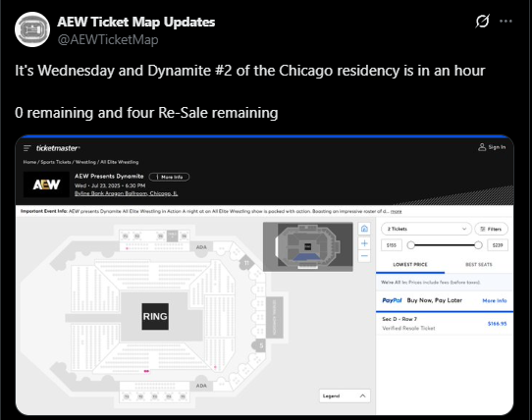Click the maximum price field showing $239
The height and width of the screenshot is (420, 532).
click(x=498, y=245)
